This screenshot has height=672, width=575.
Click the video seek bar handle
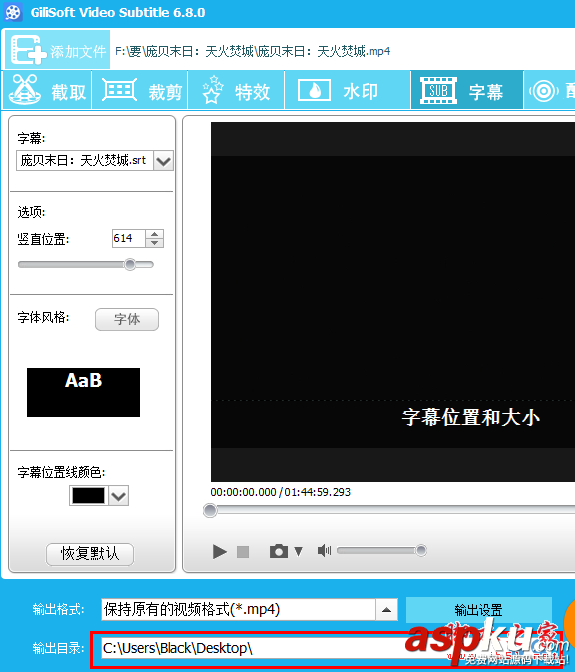(x=210, y=510)
